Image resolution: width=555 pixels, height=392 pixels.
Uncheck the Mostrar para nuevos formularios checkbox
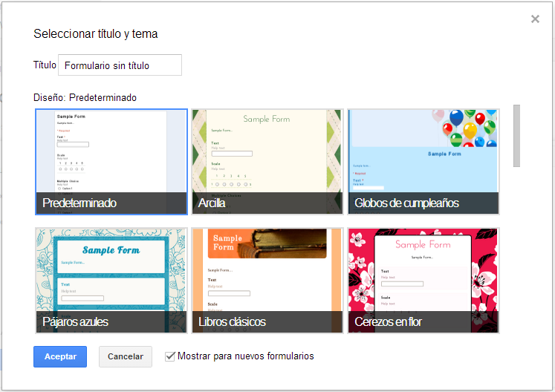[x=170, y=356]
